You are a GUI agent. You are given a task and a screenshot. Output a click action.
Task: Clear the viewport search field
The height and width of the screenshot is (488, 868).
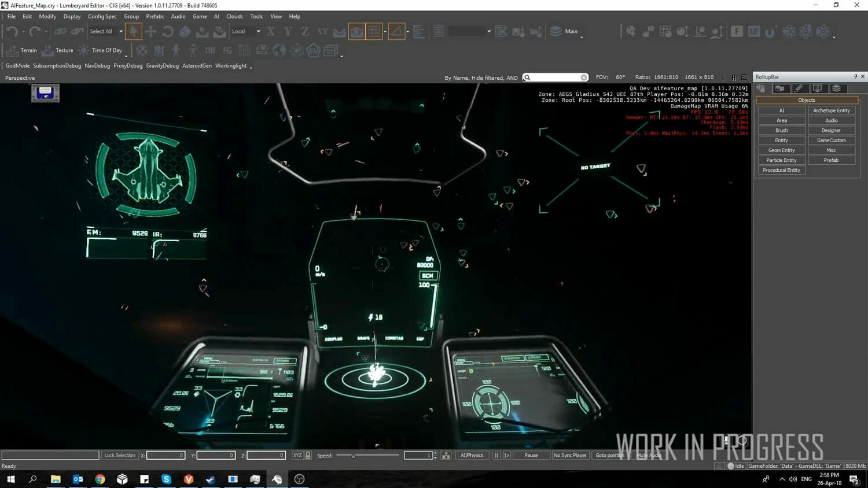pos(584,77)
